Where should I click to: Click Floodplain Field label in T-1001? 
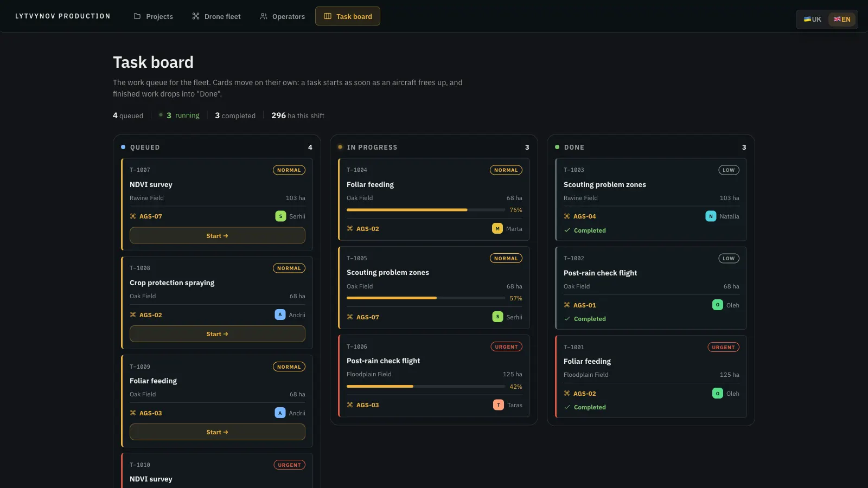(x=586, y=375)
